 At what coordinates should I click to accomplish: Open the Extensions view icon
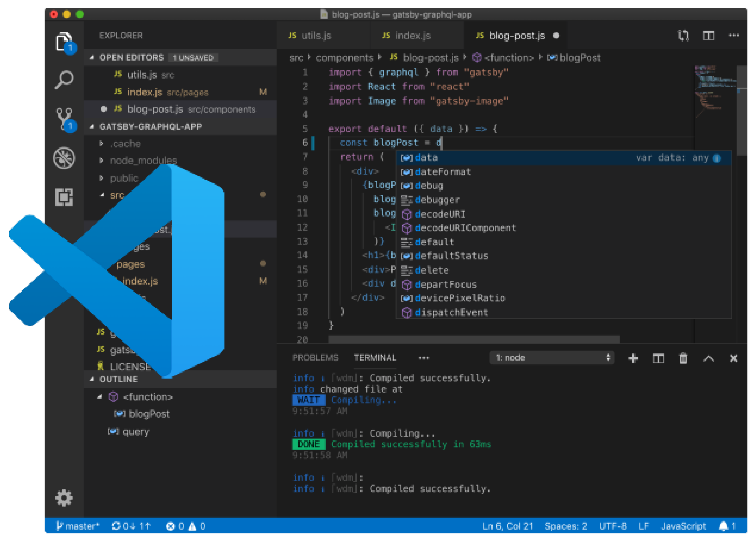[64, 197]
